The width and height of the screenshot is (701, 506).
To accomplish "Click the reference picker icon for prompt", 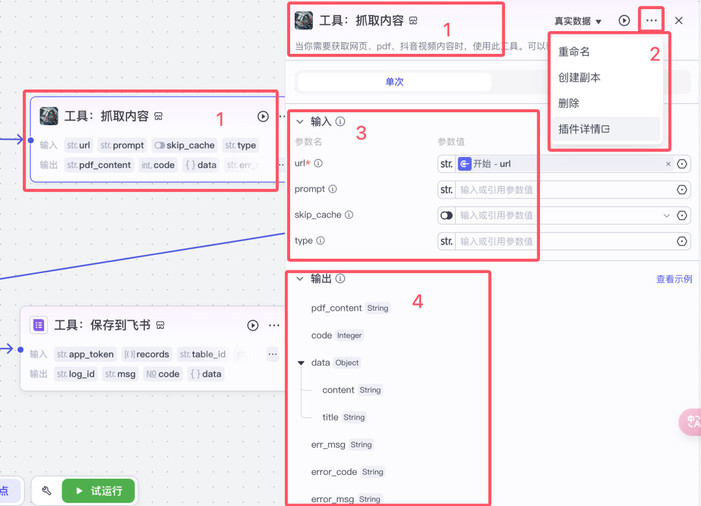I will pos(682,190).
